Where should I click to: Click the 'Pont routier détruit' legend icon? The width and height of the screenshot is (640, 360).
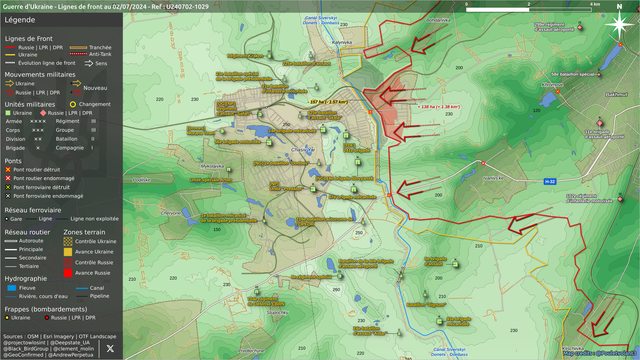click(x=8, y=169)
